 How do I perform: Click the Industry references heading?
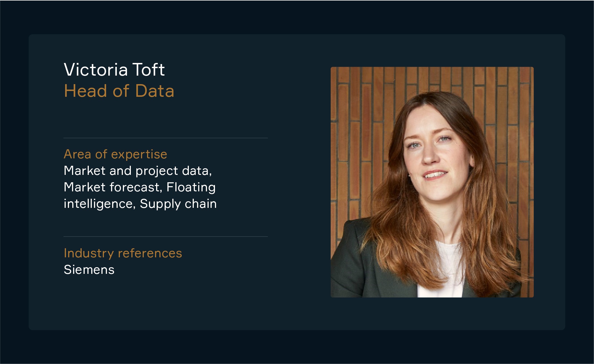click(x=123, y=253)
